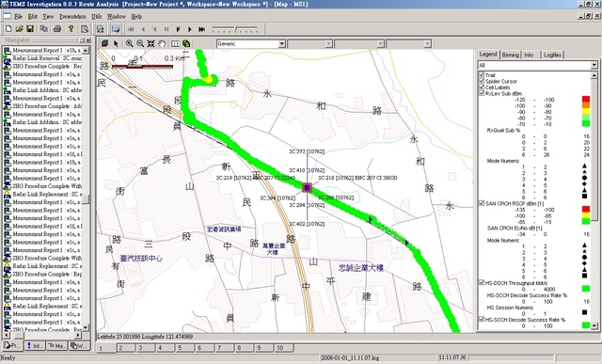This screenshot has height=364, width=602.
Task: Expand the Generic theme dropdown
Action: tap(281, 44)
